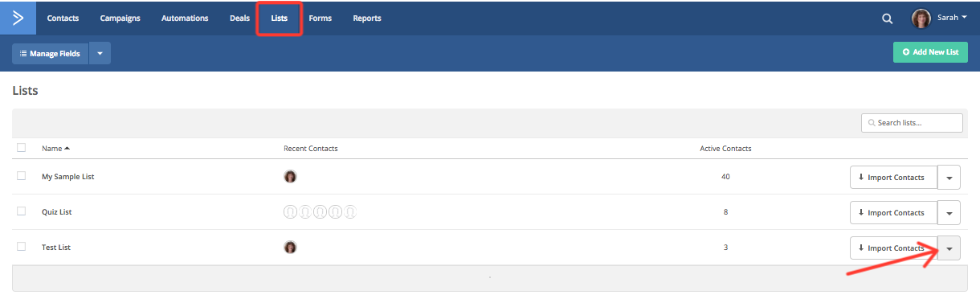Viewport: 980px width, 299px height.
Task: Expand dropdown arrow next to Manage Fields
Action: pyautogui.click(x=100, y=53)
